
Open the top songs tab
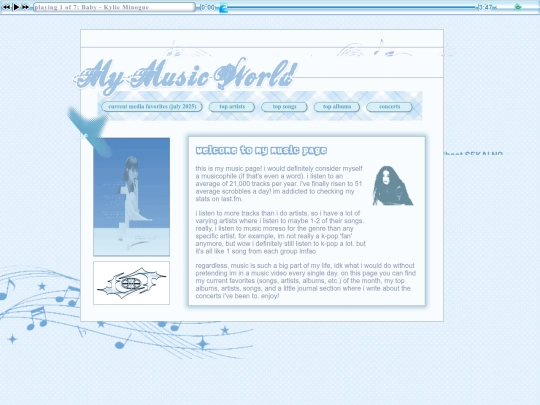(284, 107)
